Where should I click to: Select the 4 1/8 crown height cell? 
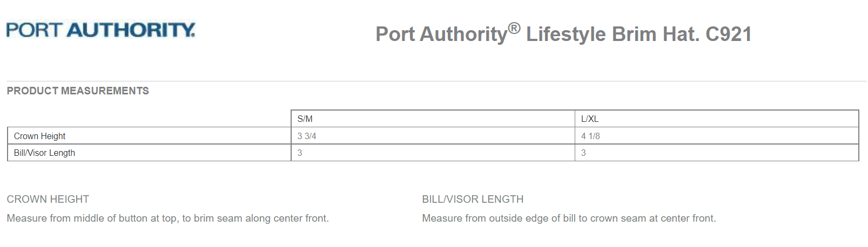[x=717, y=136]
